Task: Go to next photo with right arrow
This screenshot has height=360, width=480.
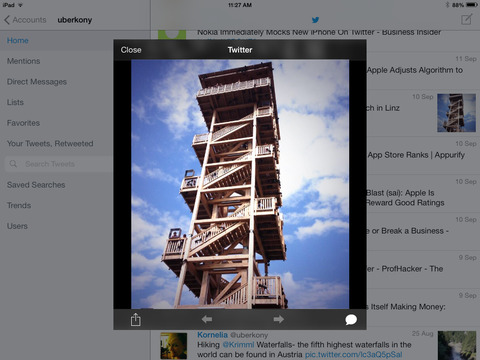Action: tap(279, 319)
